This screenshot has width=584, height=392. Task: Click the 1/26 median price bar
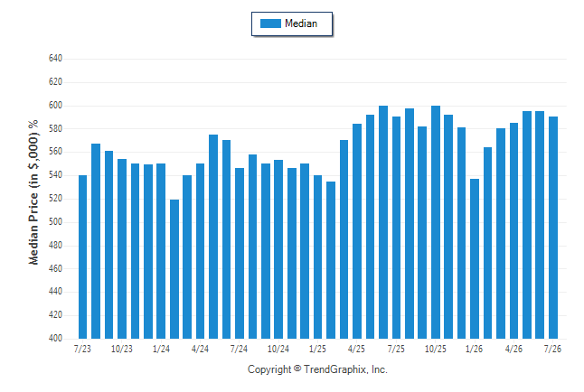point(475,258)
